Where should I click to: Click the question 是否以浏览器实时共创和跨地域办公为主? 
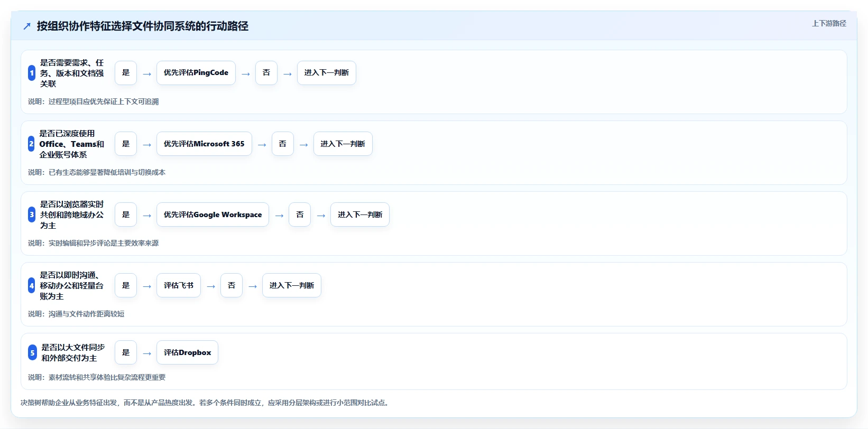[x=72, y=215]
